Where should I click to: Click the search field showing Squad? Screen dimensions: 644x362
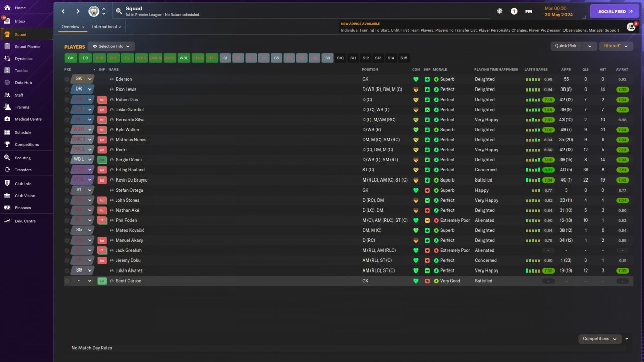pyautogui.click(x=301, y=11)
